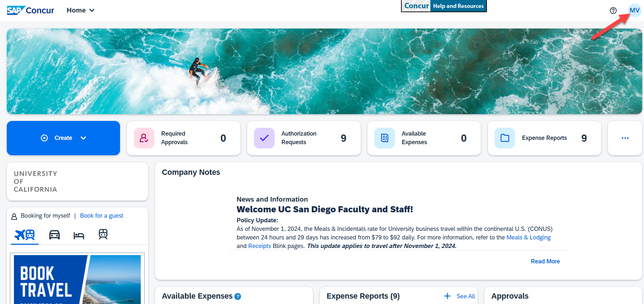Select the rail train icon
This screenshot has height=304, width=644.
tap(103, 234)
